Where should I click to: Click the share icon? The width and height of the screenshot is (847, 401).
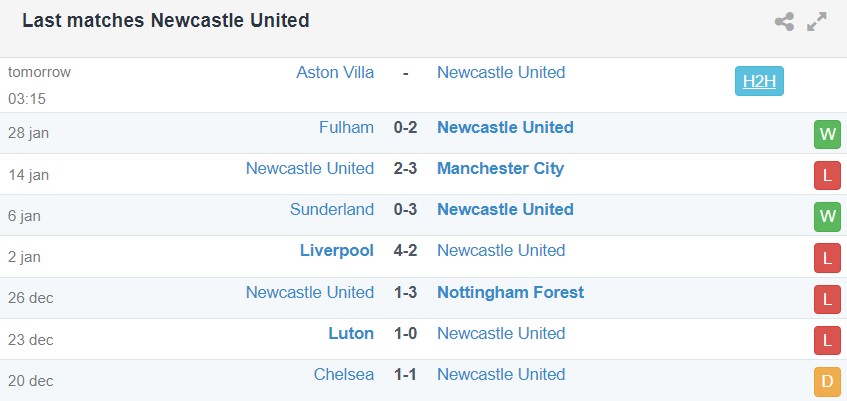[x=784, y=22]
